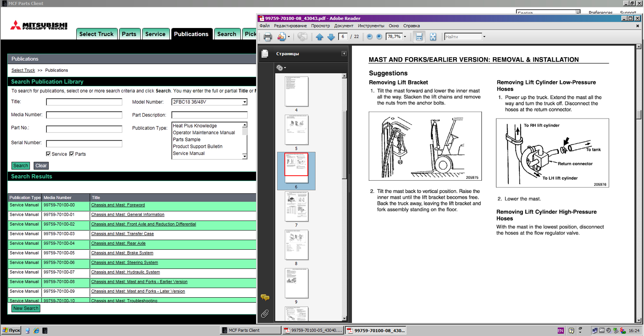This screenshot has height=336, width=644.
Task: Open the Model Number dropdown
Action: pyautogui.click(x=244, y=102)
